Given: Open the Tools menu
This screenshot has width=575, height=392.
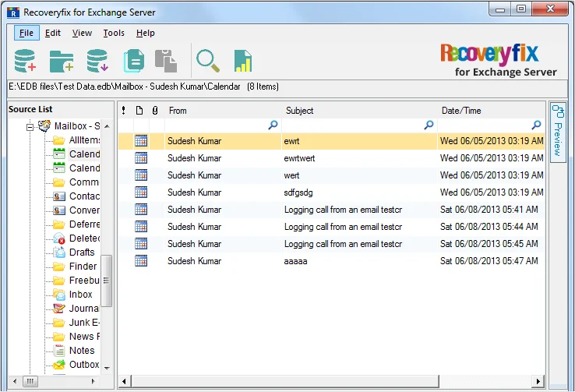Looking at the screenshot, I should (x=114, y=33).
